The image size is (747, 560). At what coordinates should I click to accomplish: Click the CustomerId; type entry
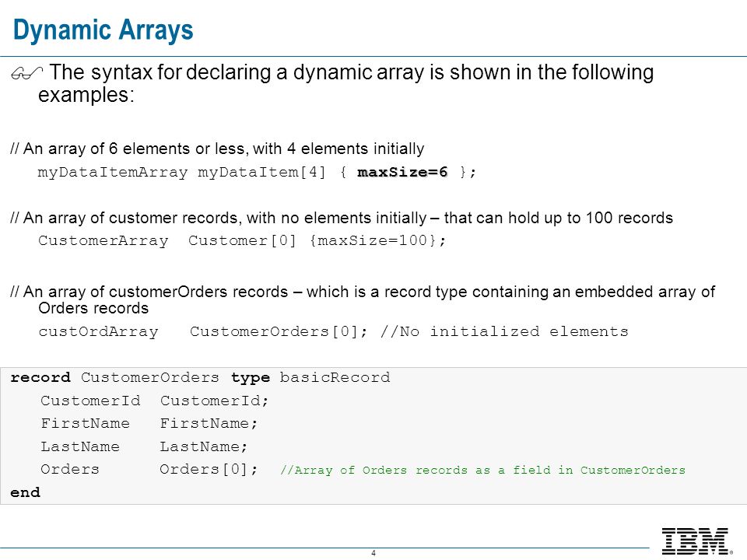(x=214, y=401)
